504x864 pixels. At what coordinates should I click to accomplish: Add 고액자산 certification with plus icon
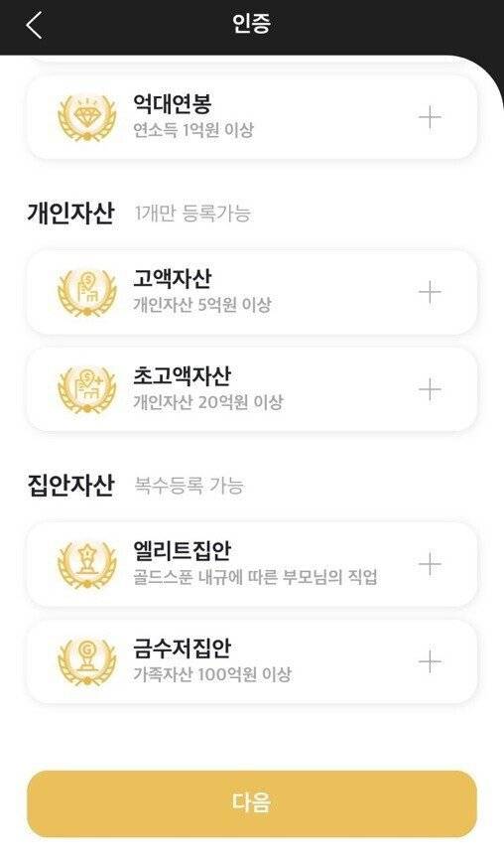click(x=430, y=292)
